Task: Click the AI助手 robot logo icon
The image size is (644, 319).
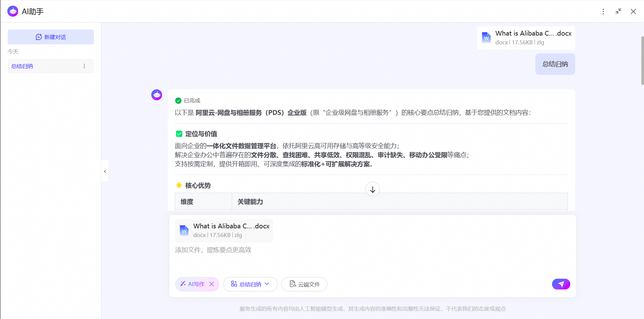Action: (x=13, y=11)
